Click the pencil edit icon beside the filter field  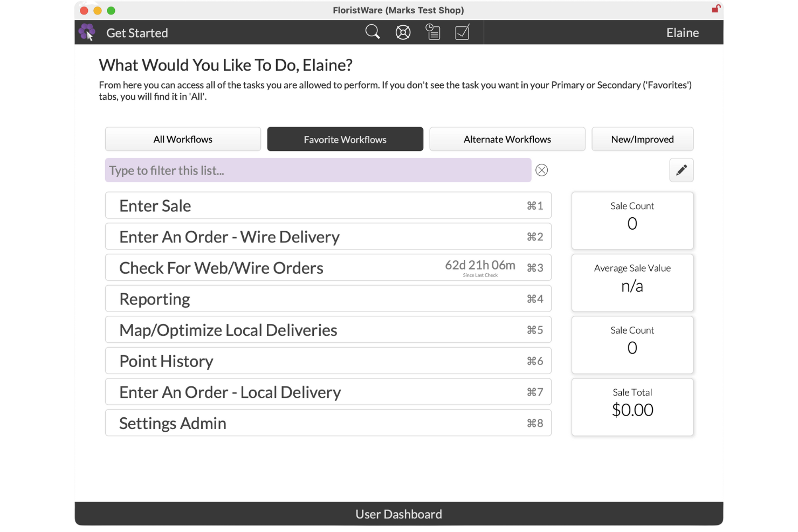tap(681, 170)
